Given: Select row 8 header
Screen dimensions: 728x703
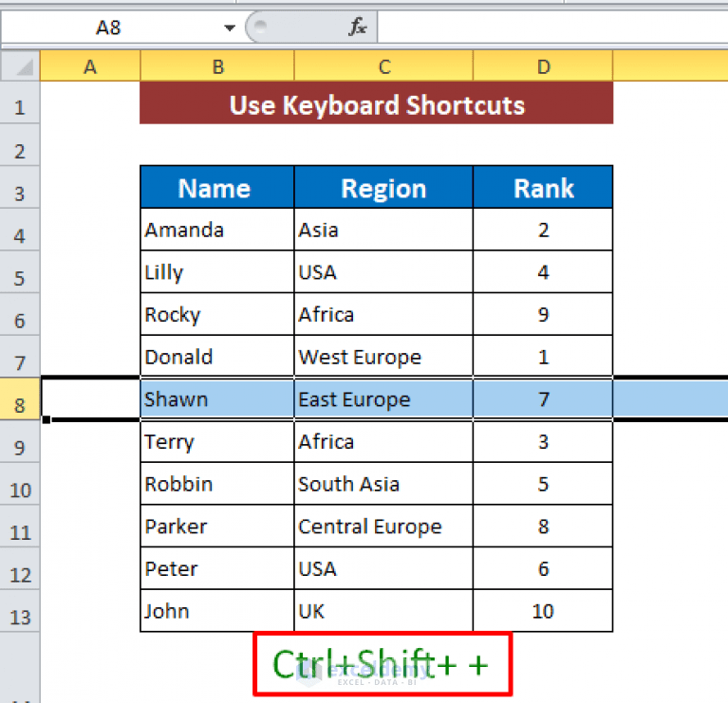Looking at the screenshot, I should pos(20,399).
